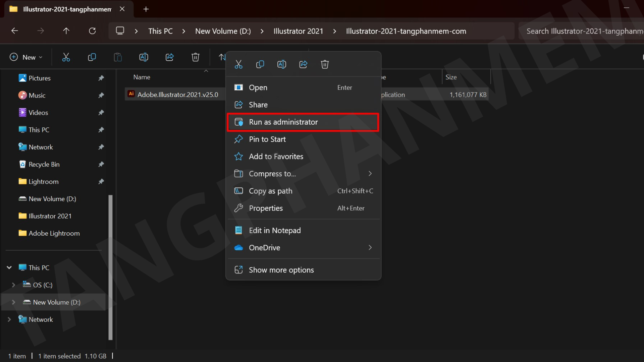
Task: Sort by the Name column header
Action: click(142, 77)
